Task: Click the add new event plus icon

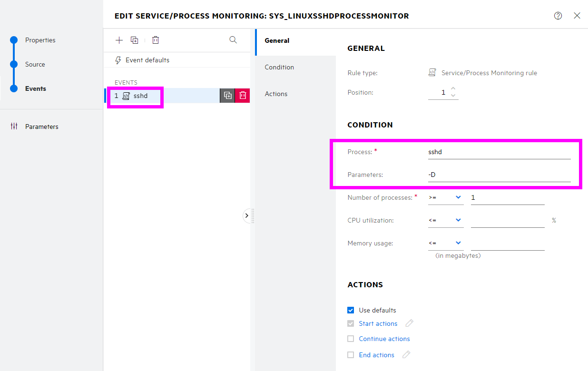Action: [x=119, y=40]
